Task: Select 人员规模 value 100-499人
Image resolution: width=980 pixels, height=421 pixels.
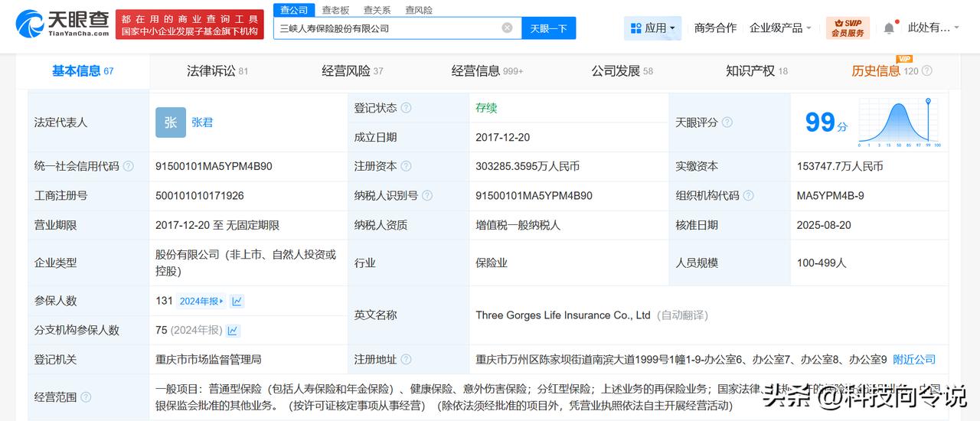Action: click(822, 263)
